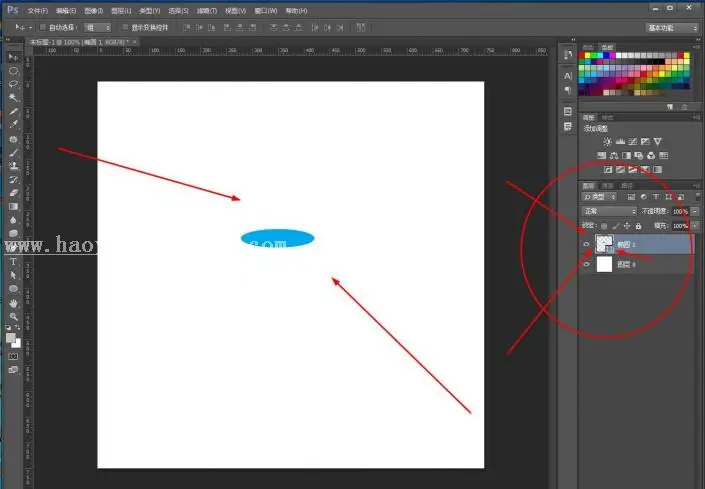Select the Hand tool
The image size is (705, 489).
tap(13, 303)
